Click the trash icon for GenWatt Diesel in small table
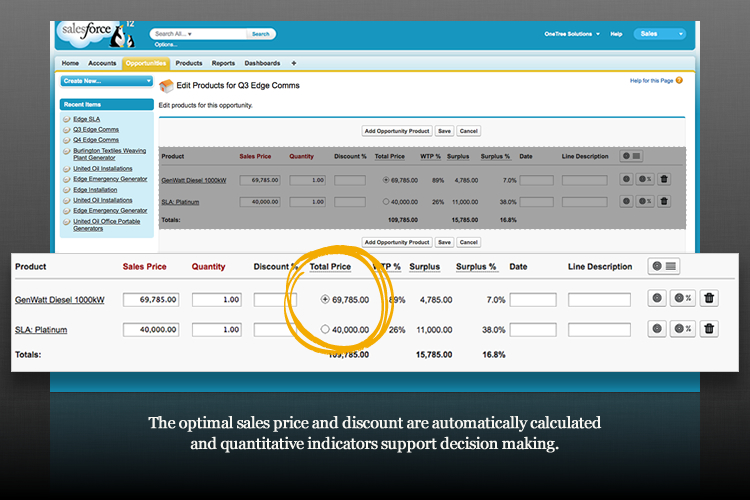Screen dimensions: 750x500 (x=664, y=179)
